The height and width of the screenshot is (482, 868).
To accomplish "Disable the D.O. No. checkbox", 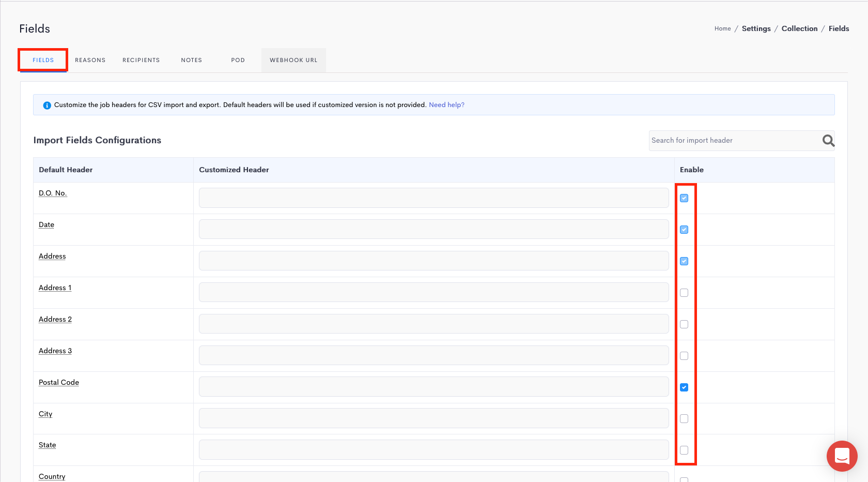I will coord(684,198).
